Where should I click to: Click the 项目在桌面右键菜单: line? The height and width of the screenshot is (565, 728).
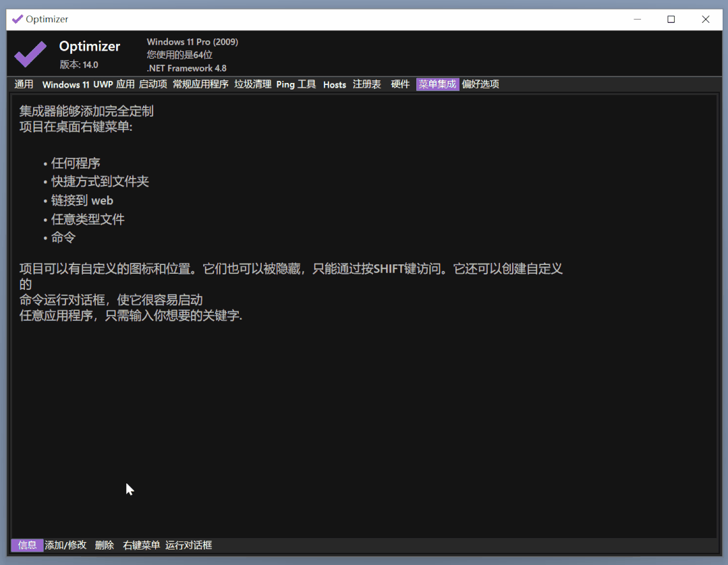point(76,127)
